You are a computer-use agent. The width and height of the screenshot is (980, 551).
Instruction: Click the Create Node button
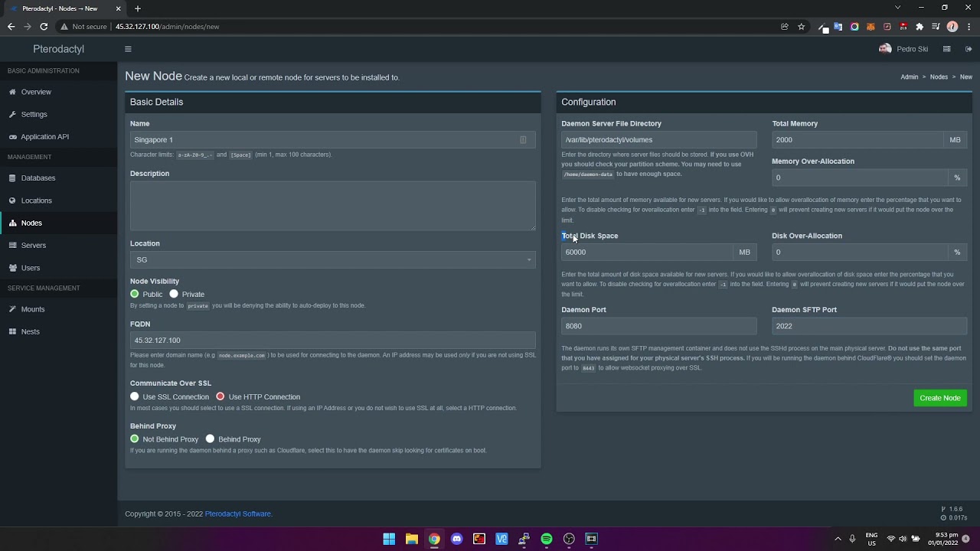coord(940,398)
